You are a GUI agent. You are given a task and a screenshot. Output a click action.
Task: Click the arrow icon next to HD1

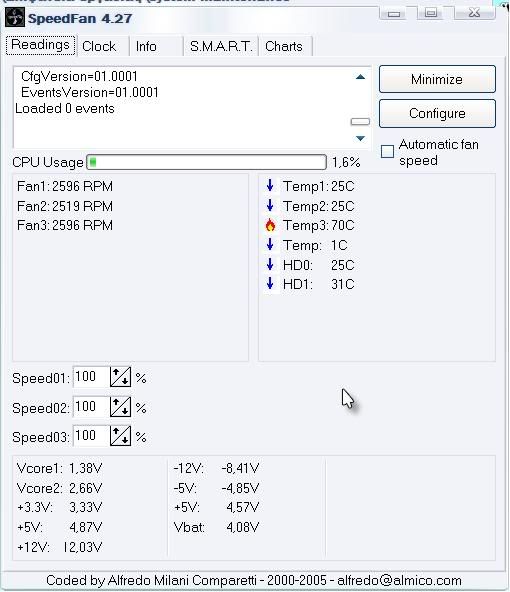tap(270, 284)
